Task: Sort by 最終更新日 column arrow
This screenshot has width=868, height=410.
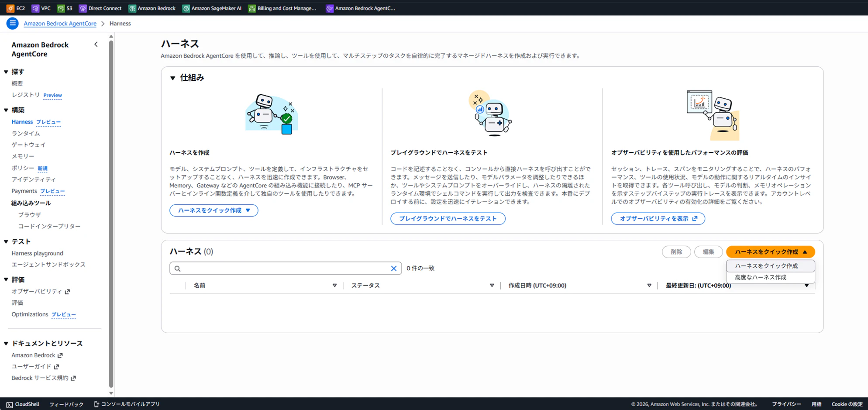Action: tap(806, 286)
